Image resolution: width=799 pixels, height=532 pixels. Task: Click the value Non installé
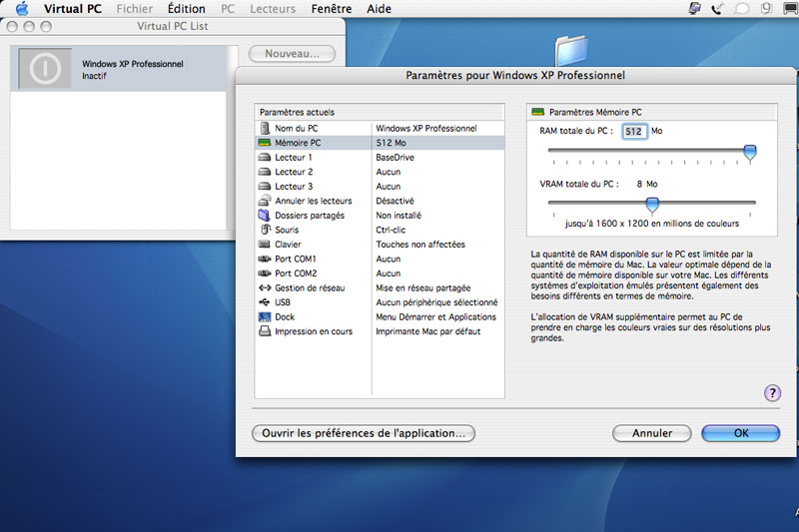click(x=399, y=216)
